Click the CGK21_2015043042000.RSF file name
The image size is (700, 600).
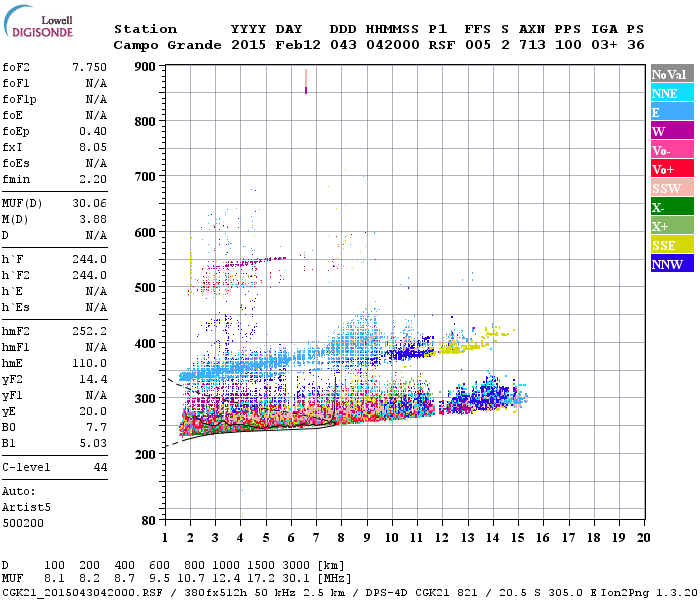(82, 593)
